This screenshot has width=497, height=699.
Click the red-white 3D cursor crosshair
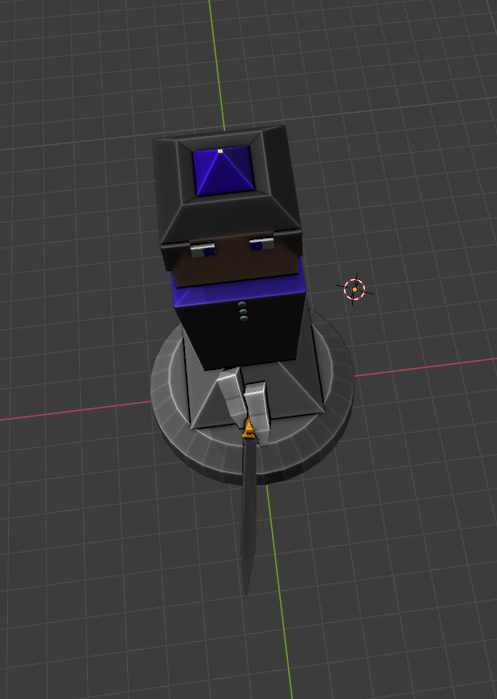(x=354, y=289)
